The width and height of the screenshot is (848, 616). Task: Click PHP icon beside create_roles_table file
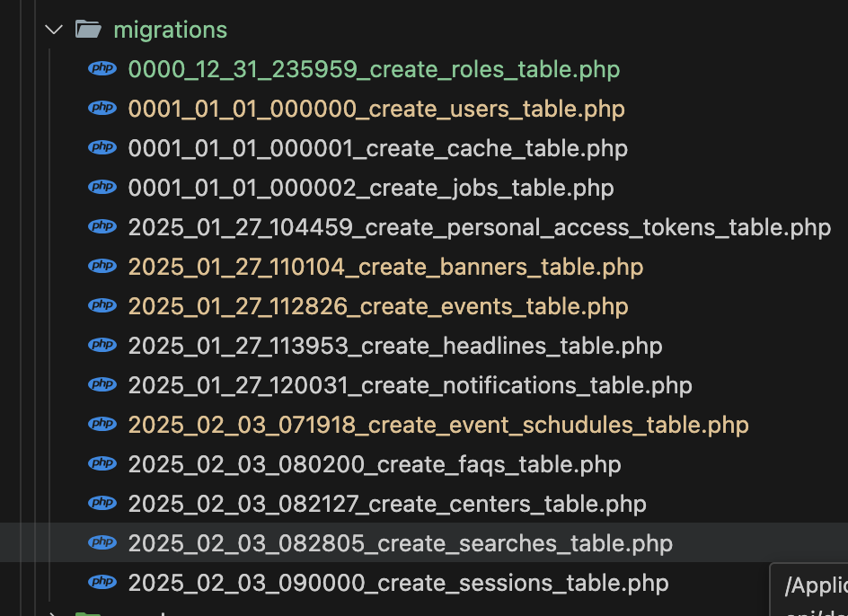(x=102, y=69)
